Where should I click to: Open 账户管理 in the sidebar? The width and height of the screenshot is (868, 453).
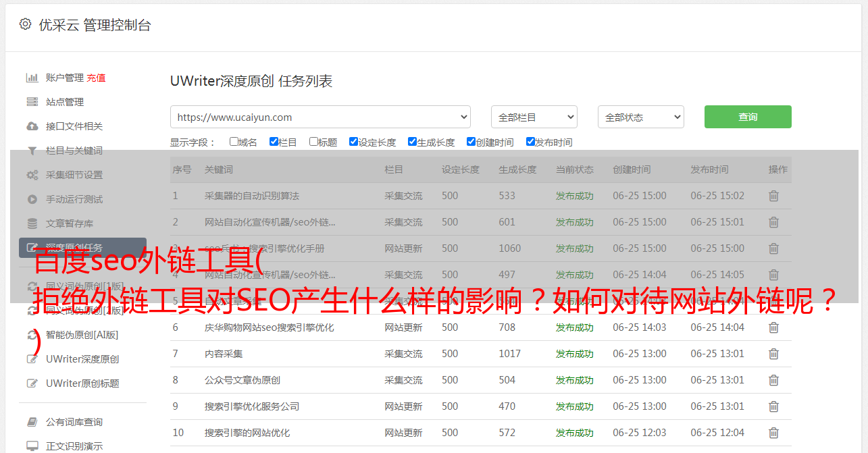[x=64, y=78]
